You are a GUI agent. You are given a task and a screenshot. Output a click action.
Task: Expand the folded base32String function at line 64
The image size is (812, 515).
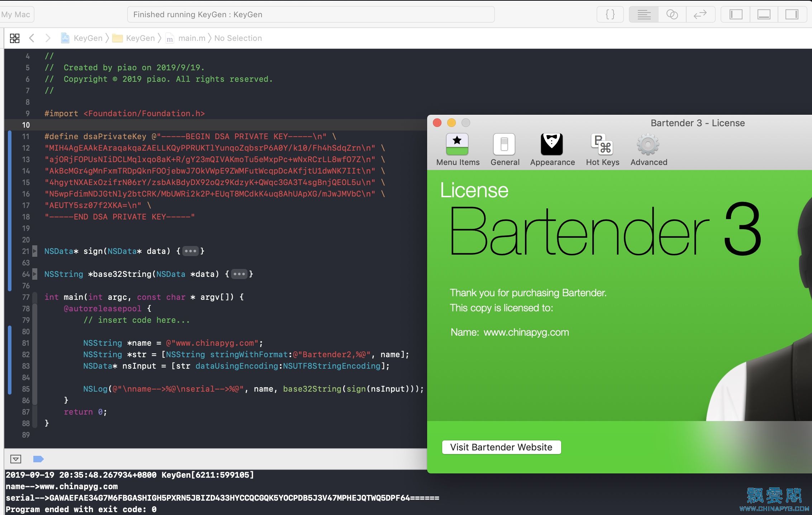click(x=35, y=274)
